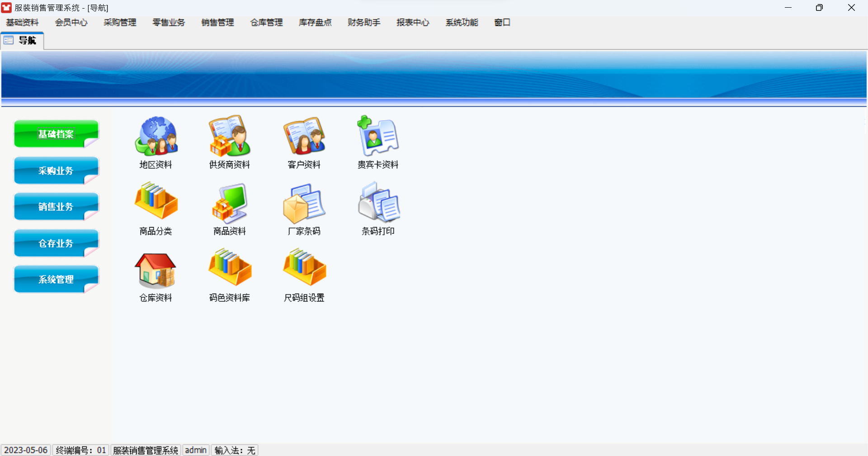
Task: Open 商品分类 category icon
Action: [156, 202]
